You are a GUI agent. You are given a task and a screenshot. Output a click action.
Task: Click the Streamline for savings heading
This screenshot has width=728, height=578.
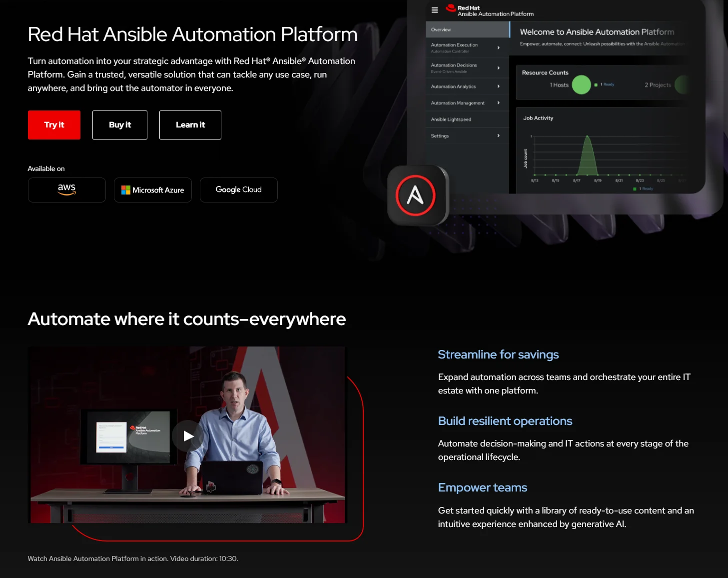498,354
